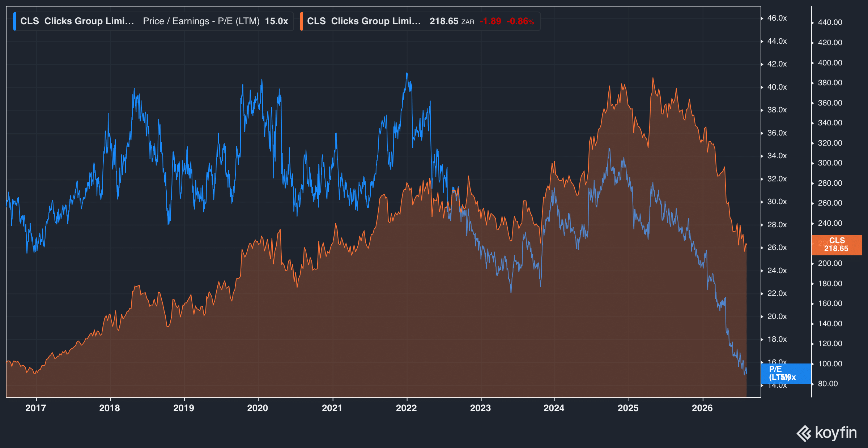Click the '2024' year label on the time axis
The width and height of the screenshot is (868, 448).
tap(554, 408)
